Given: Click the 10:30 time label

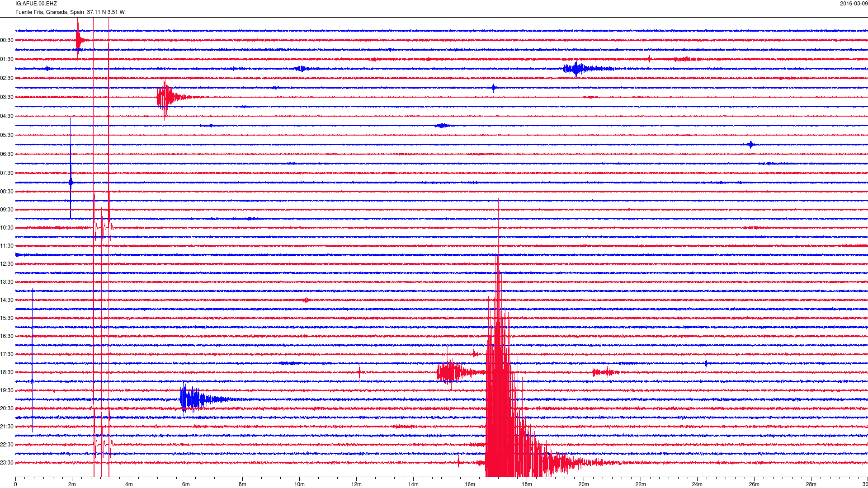Looking at the screenshot, I should pos(7,228).
